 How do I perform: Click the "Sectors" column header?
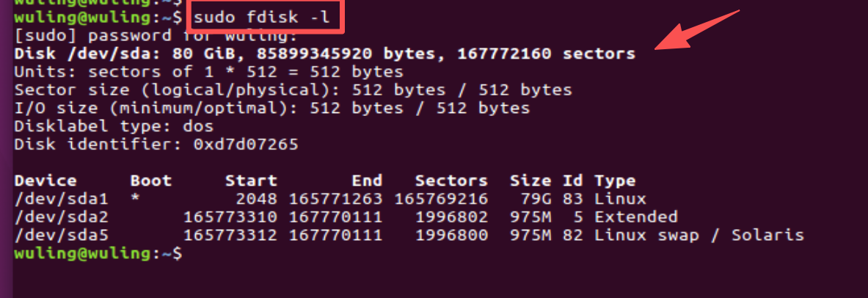tap(451, 181)
